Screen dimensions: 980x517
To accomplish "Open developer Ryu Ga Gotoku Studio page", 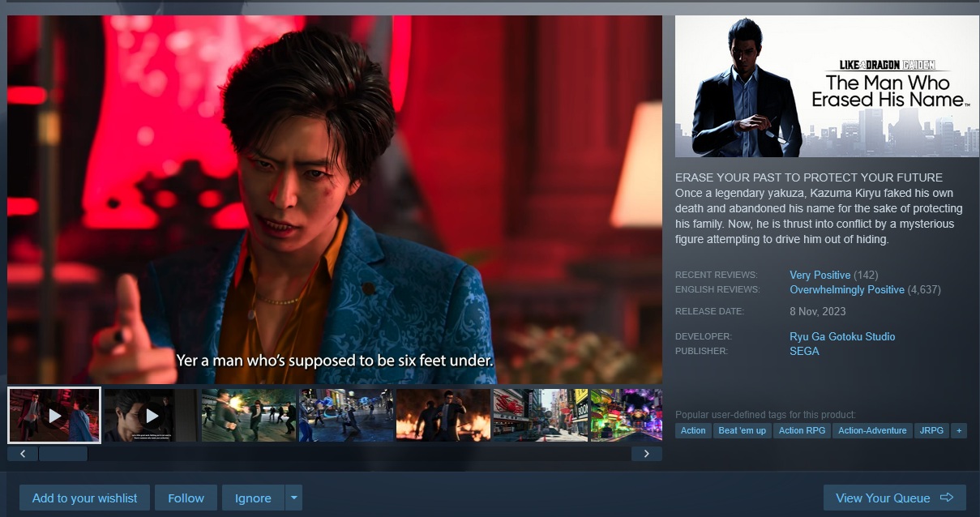I will [x=842, y=336].
